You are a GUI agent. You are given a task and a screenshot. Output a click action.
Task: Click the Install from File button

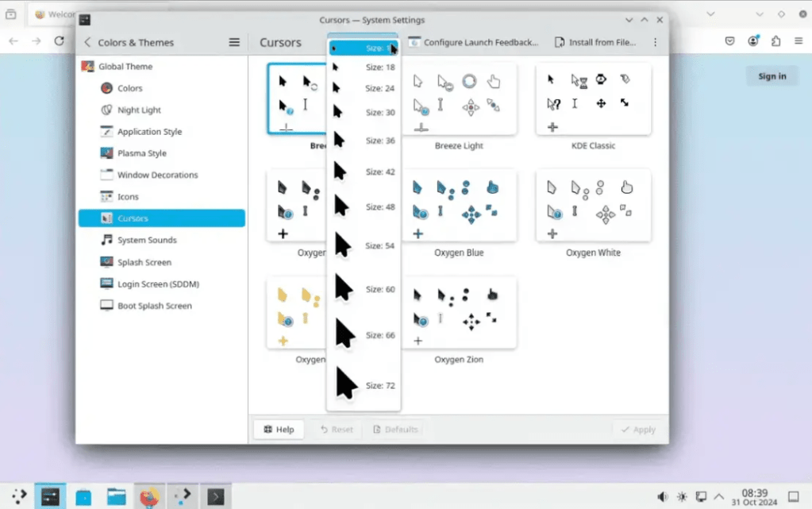coord(595,42)
